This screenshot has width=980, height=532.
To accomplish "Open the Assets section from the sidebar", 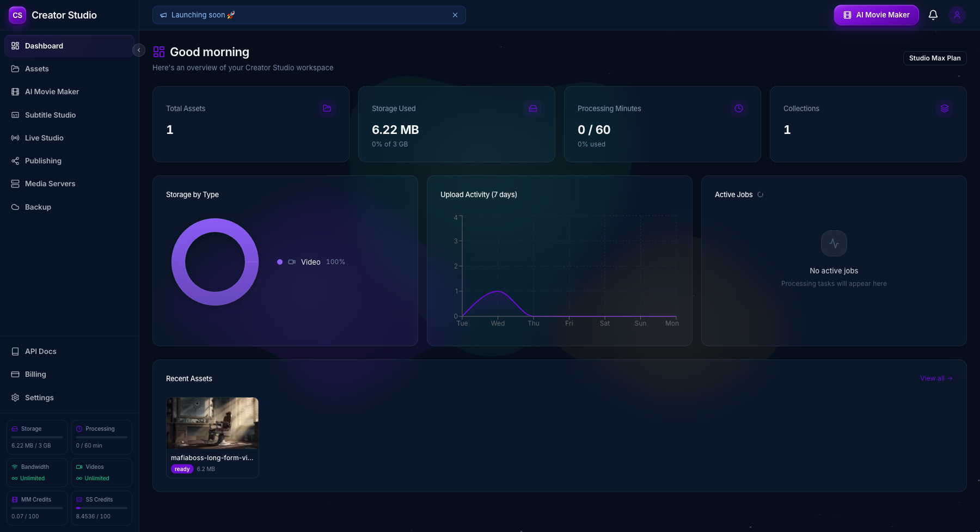I will point(36,69).
